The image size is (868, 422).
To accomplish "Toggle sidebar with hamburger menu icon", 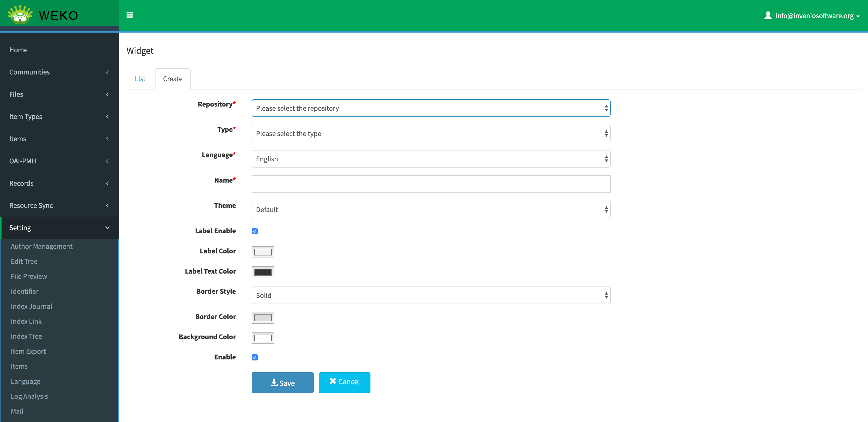I will 130,15.
